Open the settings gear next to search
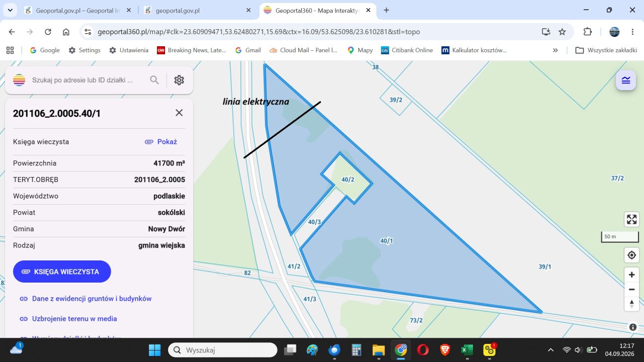The image size is (644, 362). click(x=179, y=80)
